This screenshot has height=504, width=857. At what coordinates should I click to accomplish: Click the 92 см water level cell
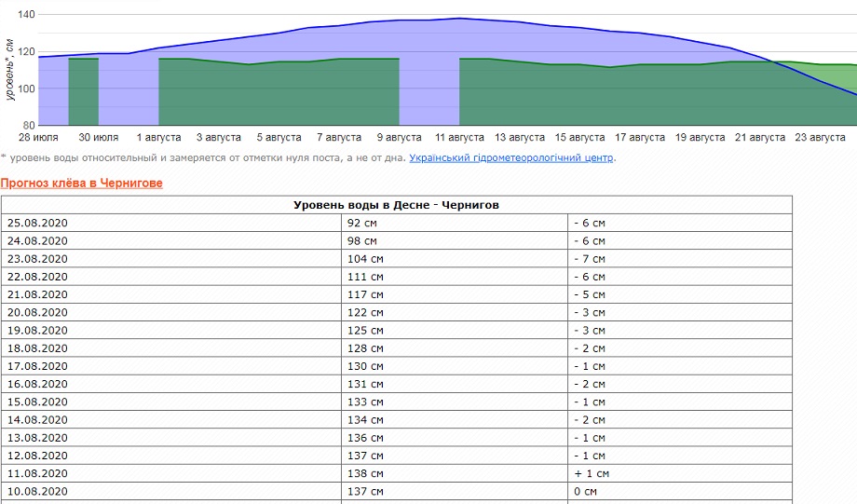click(364, 223)
